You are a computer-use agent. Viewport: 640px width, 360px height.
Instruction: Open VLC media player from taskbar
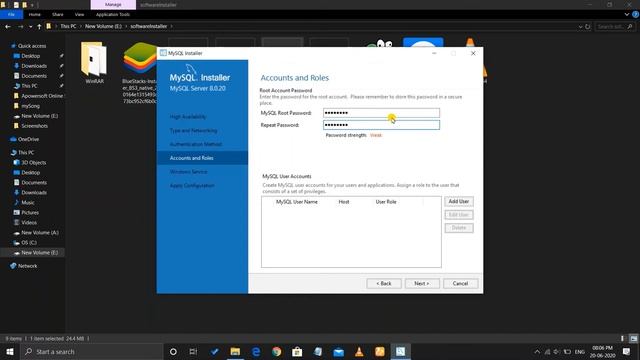(359, 351)
